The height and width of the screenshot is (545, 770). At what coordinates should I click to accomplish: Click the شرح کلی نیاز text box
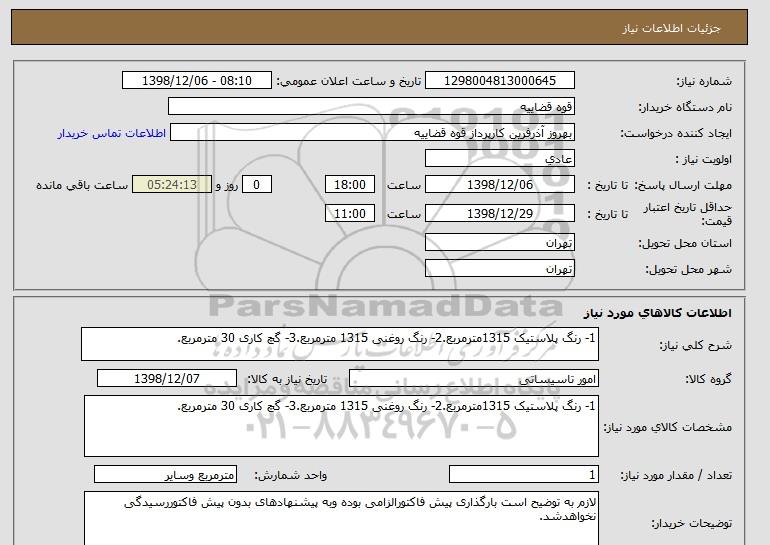340,345
